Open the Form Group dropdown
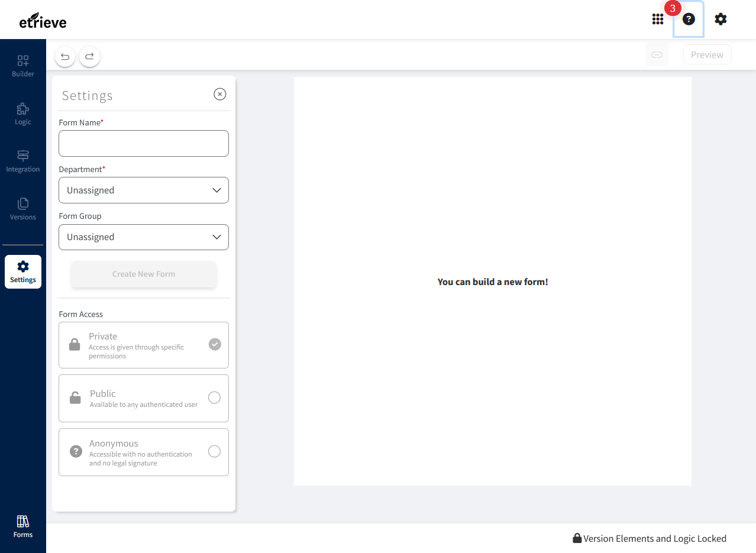 (143, 237)
